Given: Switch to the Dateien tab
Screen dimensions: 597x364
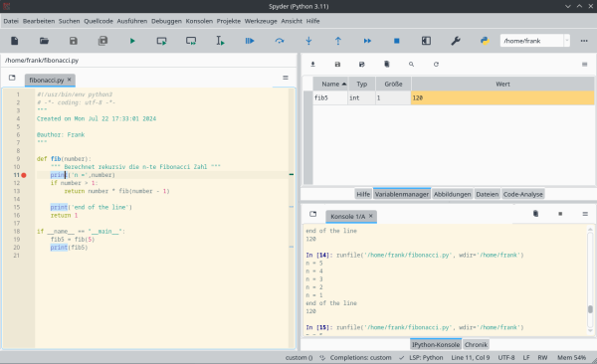Looking at the screenshot, I should pyautogui.click(x=487, y=194).
